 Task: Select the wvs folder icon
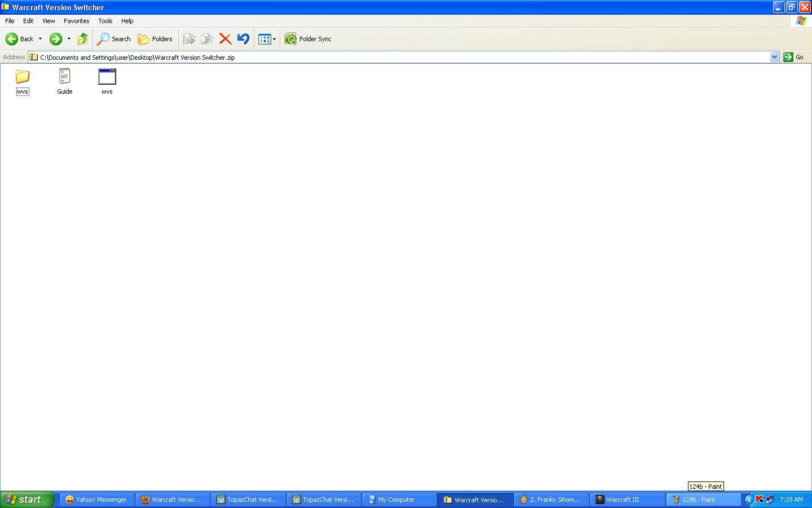[x=23, y=81]
